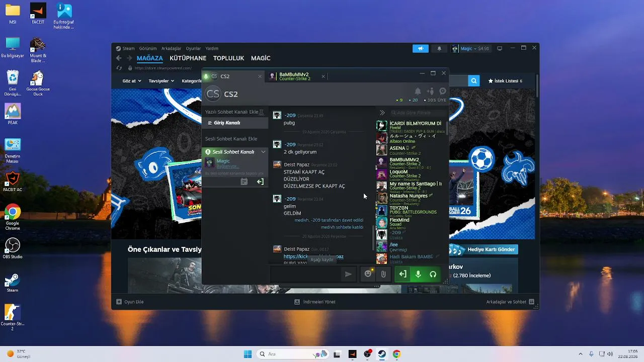This screenshot has height=362, width=644.
Task: Select the Giriş Kanalı text channel
Action: pyautogui.click(x=235, y=123)
